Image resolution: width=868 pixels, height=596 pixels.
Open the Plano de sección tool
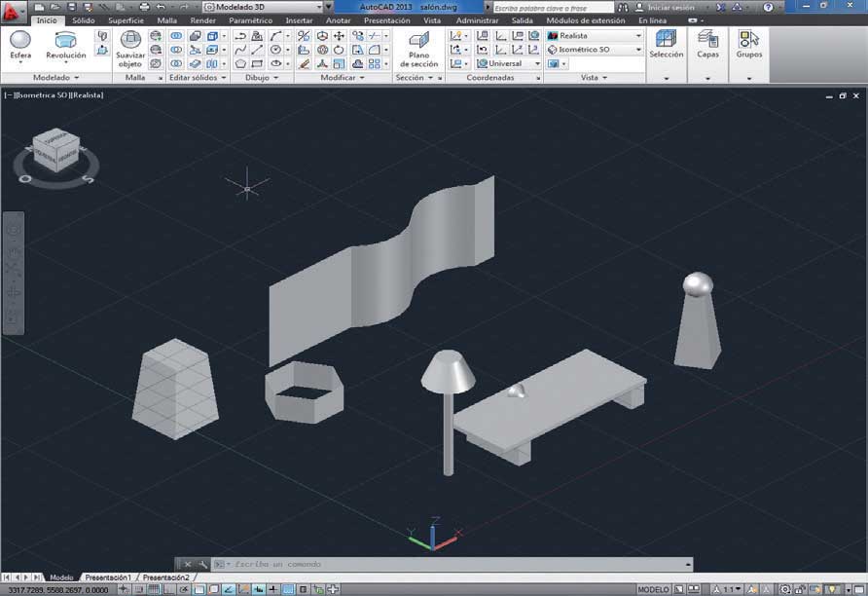click(419, 49)
